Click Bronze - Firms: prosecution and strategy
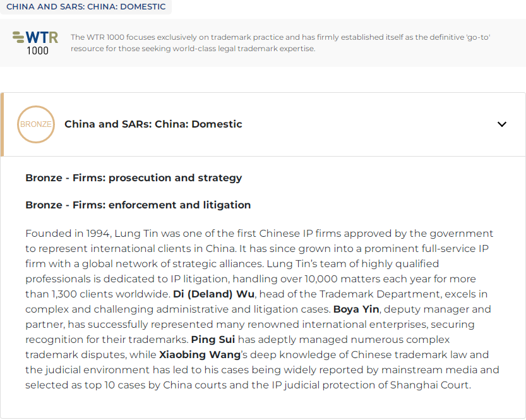Viewport: 526px width, 420px height. pyautogui.click(x=133, y=178)
